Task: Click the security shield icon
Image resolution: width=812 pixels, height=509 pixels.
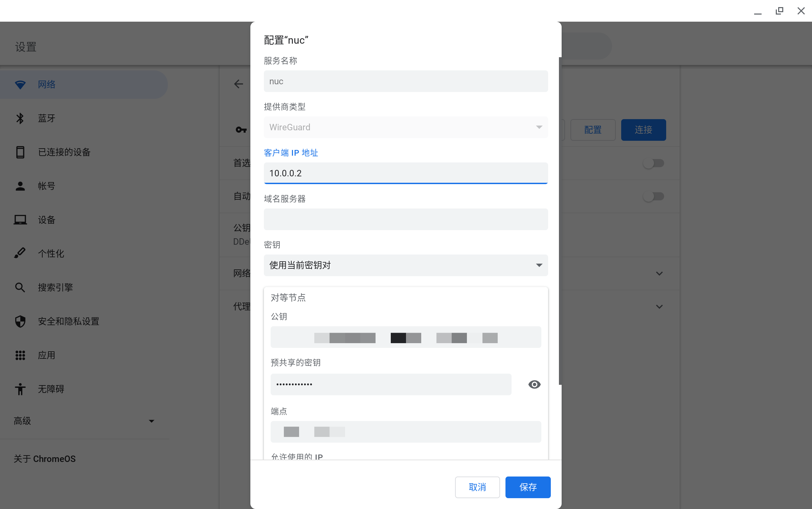Action: point(20,321)
